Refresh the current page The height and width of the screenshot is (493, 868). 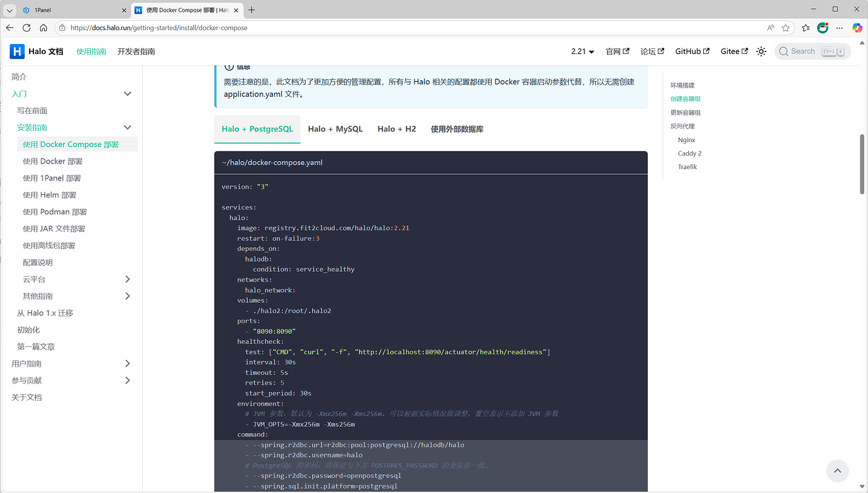[x=26, y=28]
